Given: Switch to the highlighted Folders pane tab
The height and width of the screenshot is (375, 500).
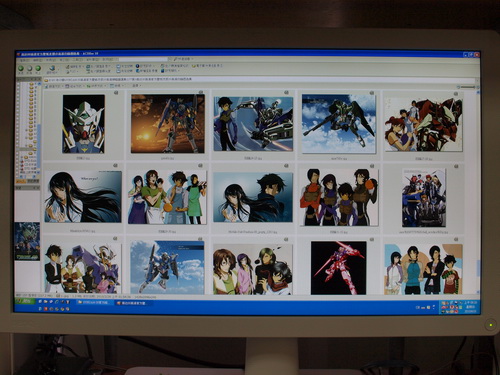Looking at the screenshot, I should [21, 181].
